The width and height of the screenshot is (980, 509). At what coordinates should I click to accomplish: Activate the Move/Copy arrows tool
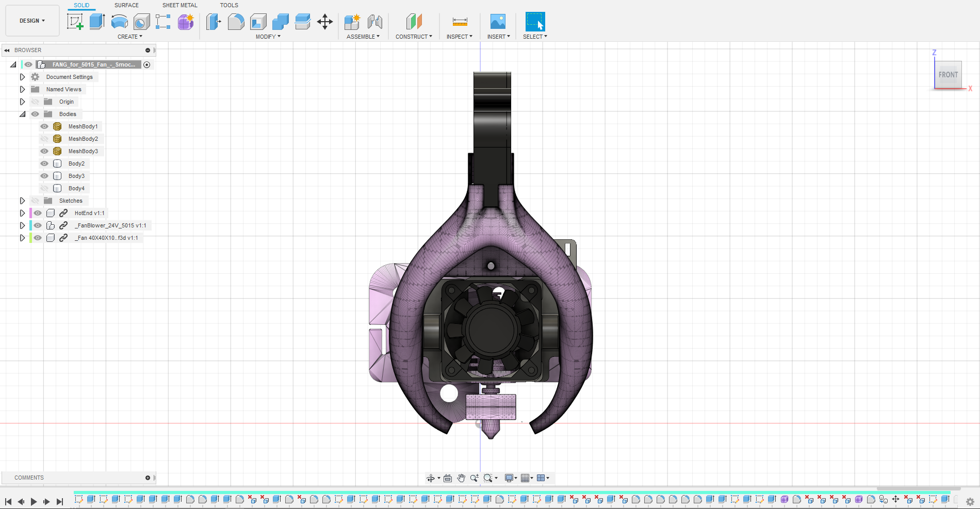(325, 22)
